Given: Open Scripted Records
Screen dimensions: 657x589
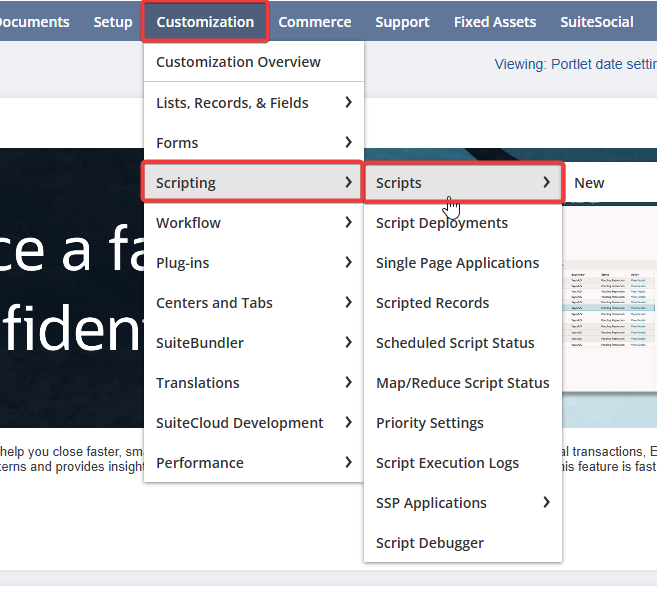Looking at the screenshot, I should point(463,303).
